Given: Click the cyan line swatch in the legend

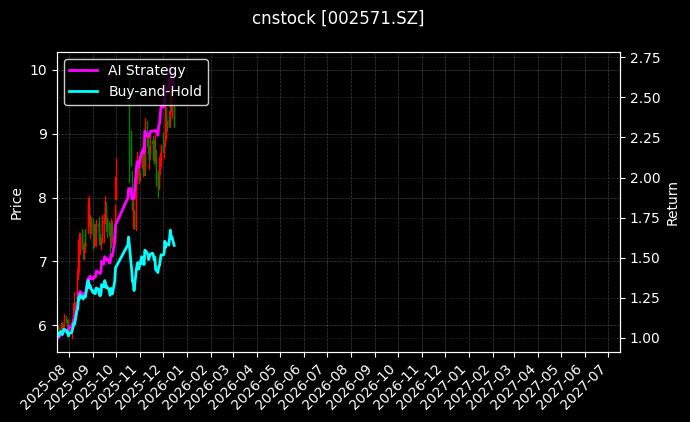Looking at the screenshot, I should click(x=83, y=91).
